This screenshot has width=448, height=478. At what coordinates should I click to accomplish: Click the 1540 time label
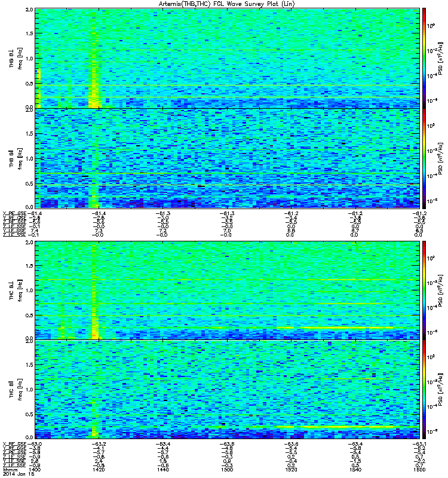tap(355, 470)
